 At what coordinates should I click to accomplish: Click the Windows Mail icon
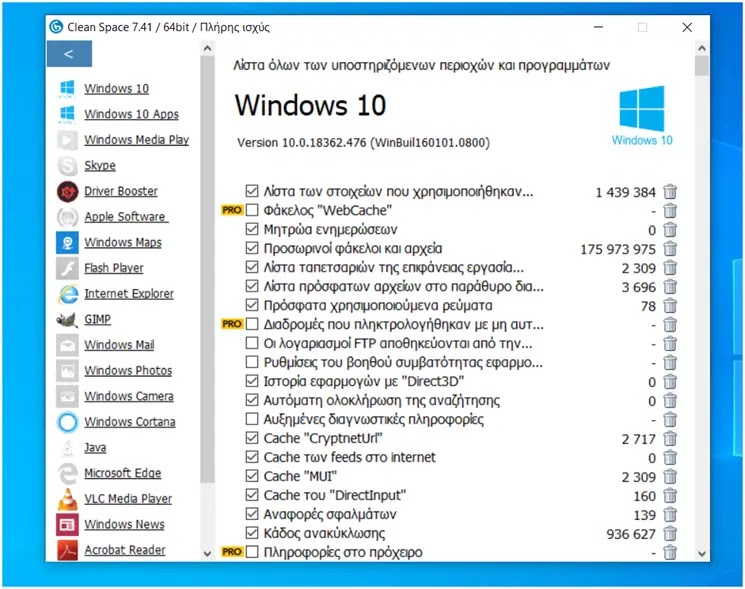point(67,345)
